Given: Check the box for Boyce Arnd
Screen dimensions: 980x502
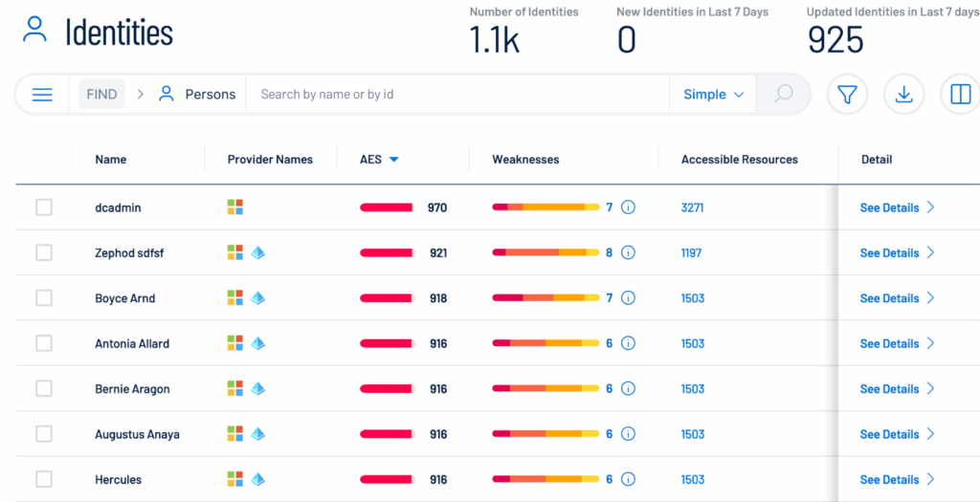Looking at the screenshot, I should 44,298.
